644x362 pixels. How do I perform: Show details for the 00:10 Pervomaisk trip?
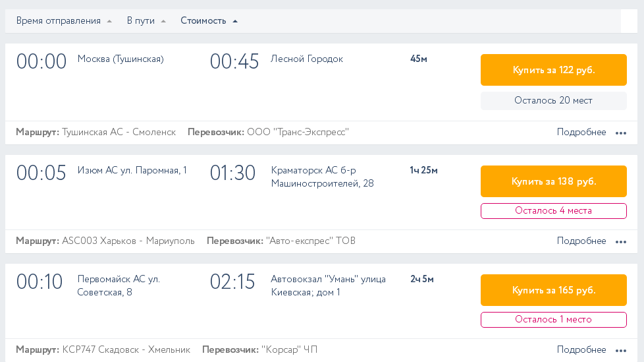point(581,350)
